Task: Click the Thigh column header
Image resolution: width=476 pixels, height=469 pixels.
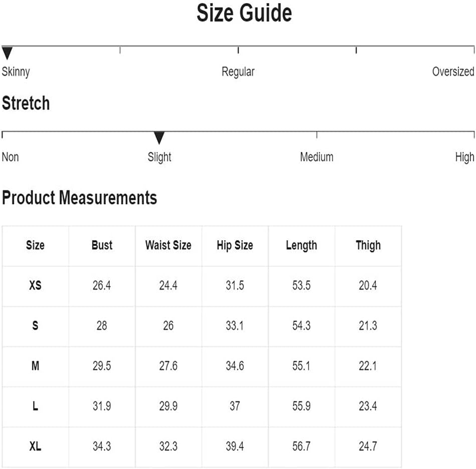Action: 368,246
